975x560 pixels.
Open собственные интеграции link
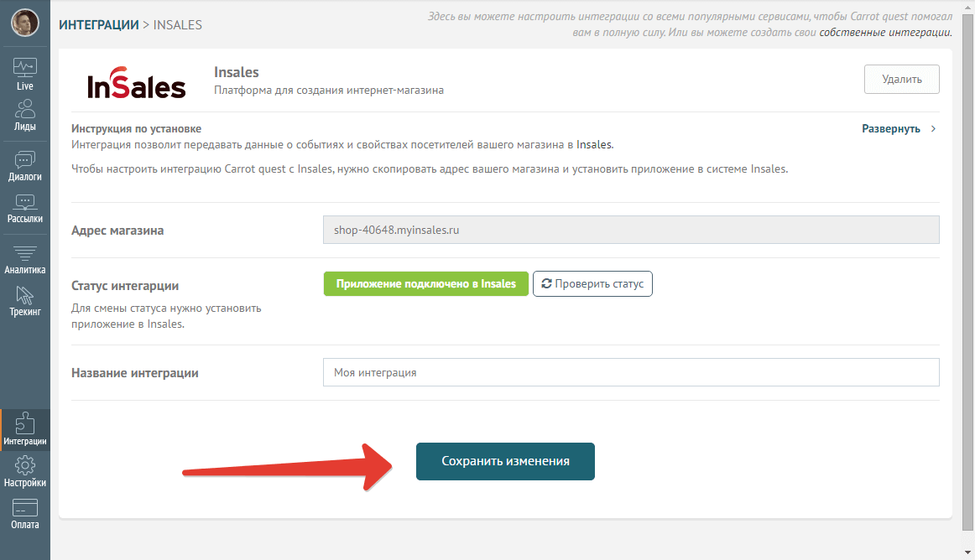pyautogui.click(x=885, y=33)
